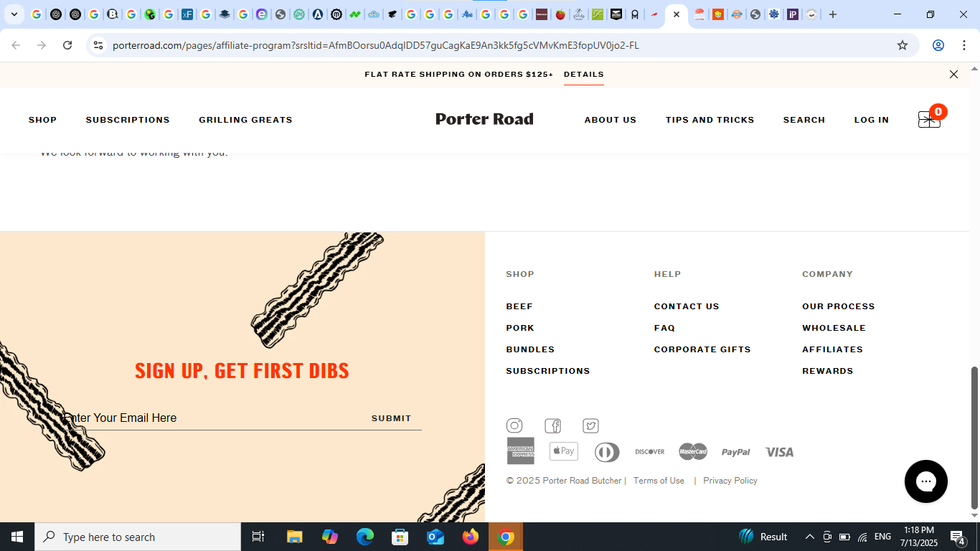The width and height of the screenshot is (980, 551).
Task: Click the Diners Club payment icon
Action: [607, 452]
